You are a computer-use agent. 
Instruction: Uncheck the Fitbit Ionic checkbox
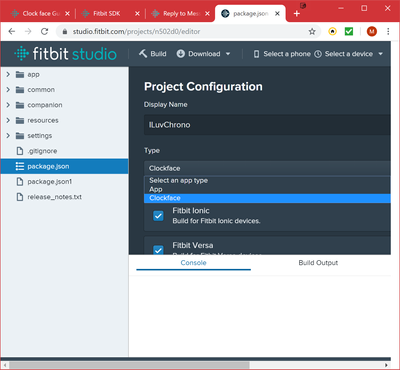(x=158, y=216)
